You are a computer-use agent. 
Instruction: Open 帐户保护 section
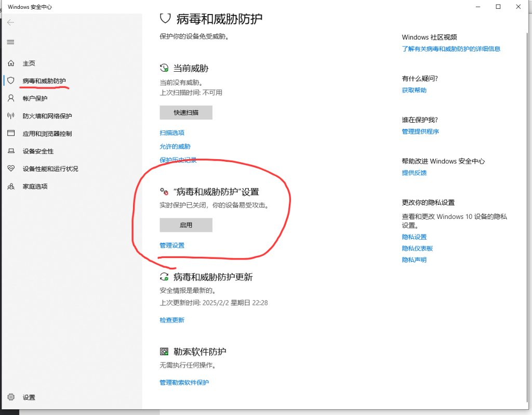(x=35, y=98)
